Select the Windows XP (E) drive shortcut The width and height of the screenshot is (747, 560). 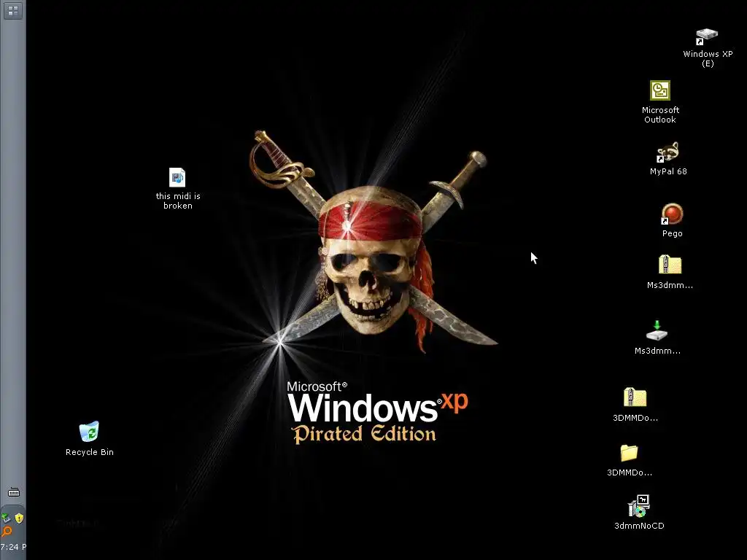(708, 48)
